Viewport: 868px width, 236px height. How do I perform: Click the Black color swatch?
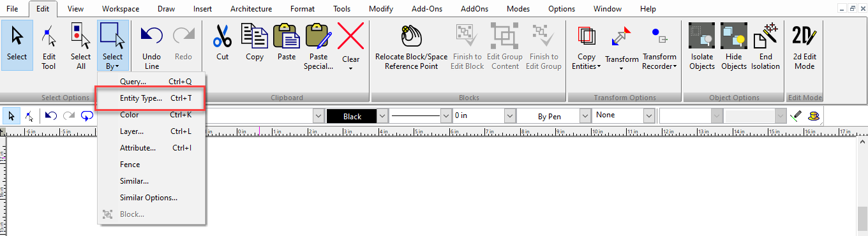pyautogui.click(x=352, y=116)
